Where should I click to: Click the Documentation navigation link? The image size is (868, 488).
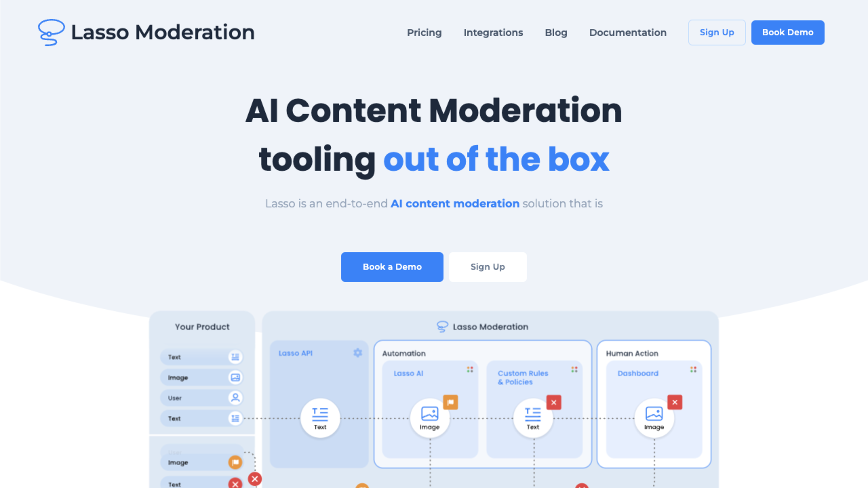pyautogui.click(x=627, y=32)
